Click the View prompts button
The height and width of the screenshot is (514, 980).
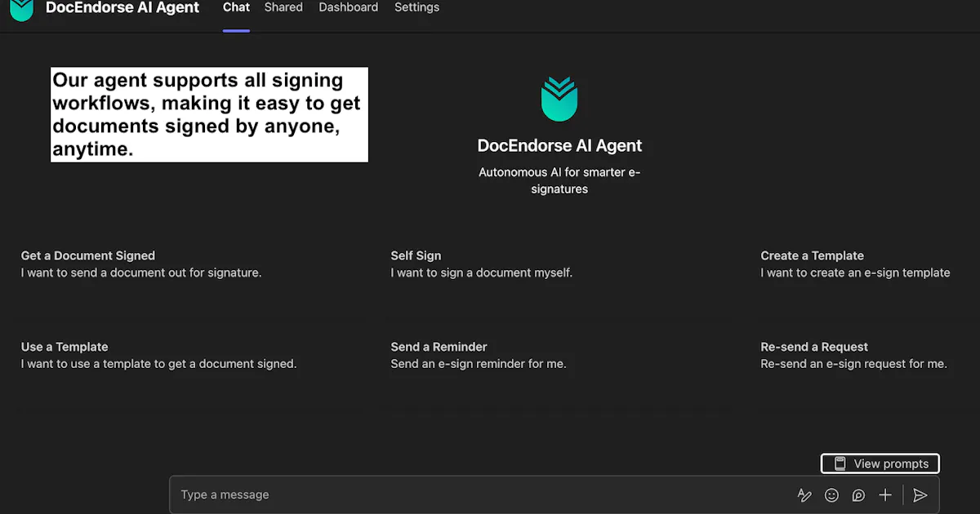[x=880, y=463]
